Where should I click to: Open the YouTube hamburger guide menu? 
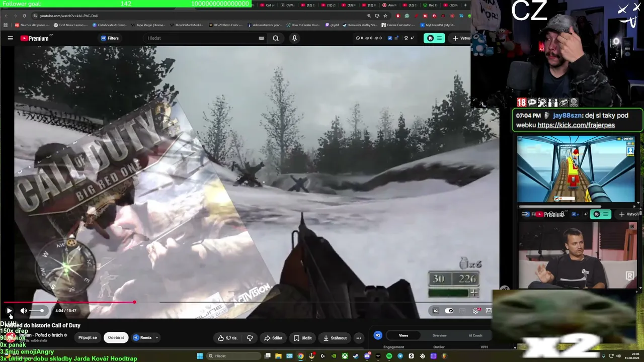click(10, 38)
